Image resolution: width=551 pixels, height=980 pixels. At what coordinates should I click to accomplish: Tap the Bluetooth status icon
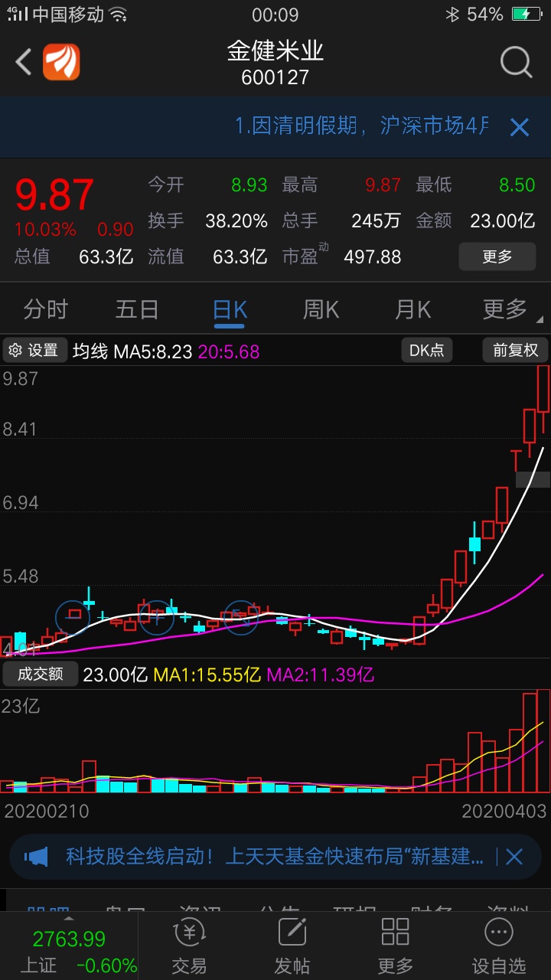[x=452, y=15]
